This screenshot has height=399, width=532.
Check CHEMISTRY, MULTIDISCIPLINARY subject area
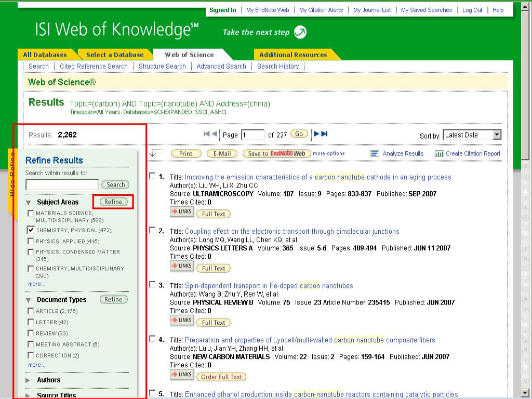point(31,269)
